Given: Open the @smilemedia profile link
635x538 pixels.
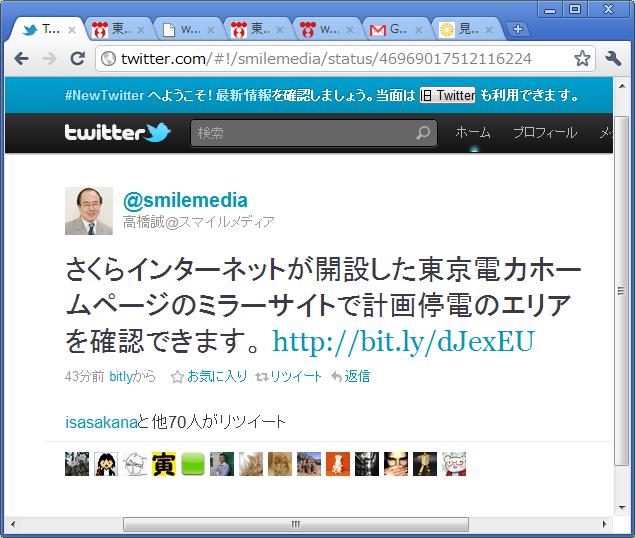Looking at the screenshot, I should click(185, 200).
